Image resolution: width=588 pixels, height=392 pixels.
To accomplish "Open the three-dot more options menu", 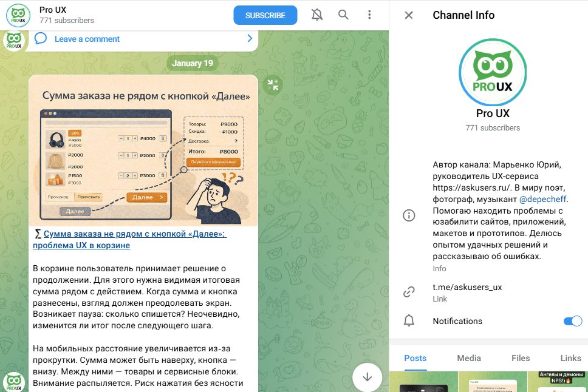I will (x=369, y=15).
